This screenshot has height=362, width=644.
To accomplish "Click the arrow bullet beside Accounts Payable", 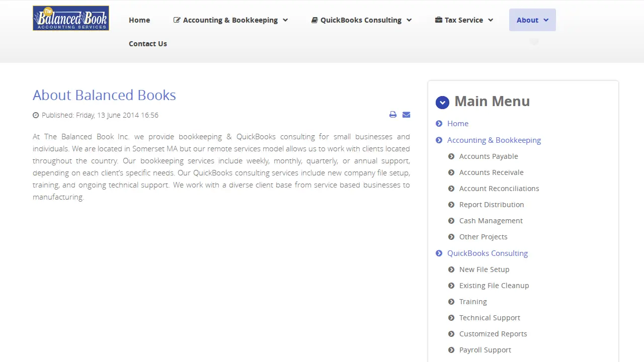I will click(451, 156).
